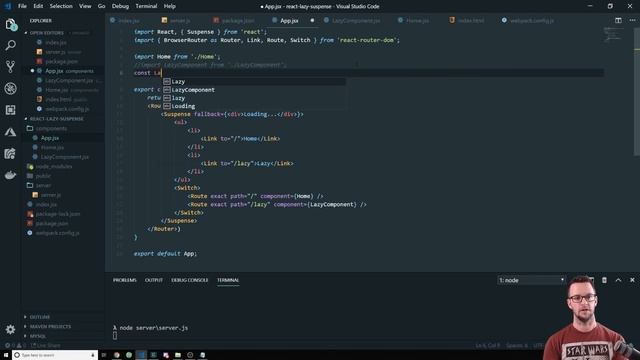Click the Ln, Col cursor position indicator
Image resolution: width=640 pixels, height=360 pixels.
click(x=487, y=345)
